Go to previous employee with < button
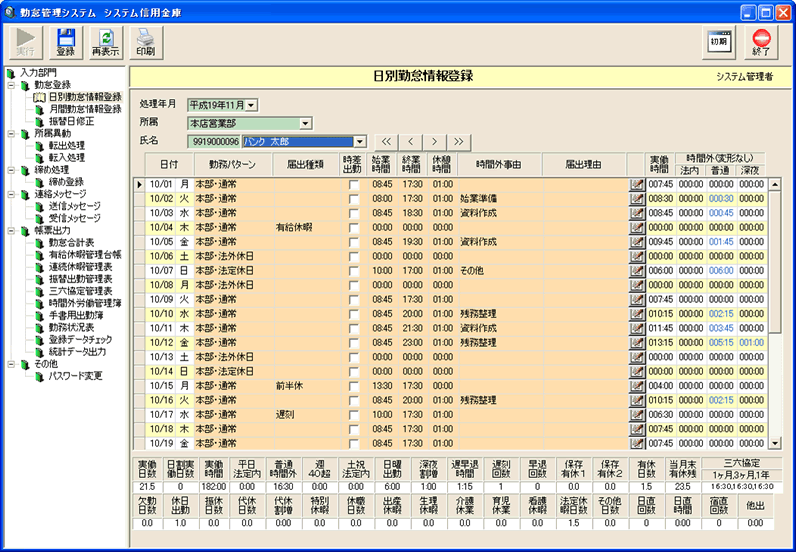796x552 pixels. (411, 142)
